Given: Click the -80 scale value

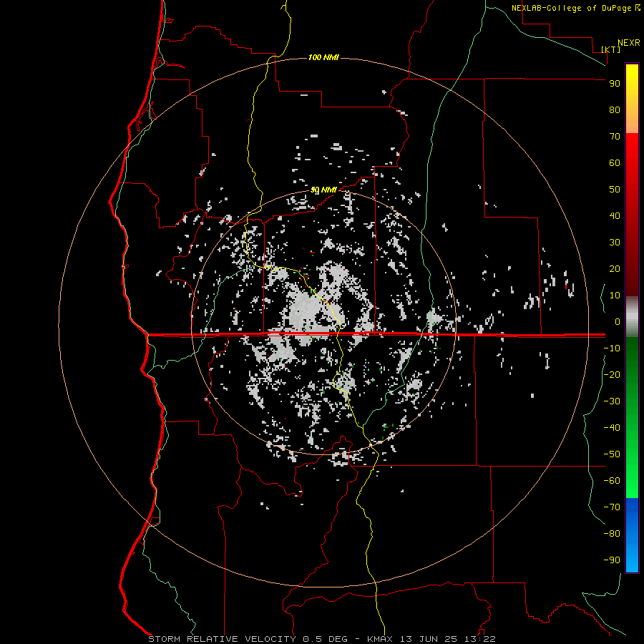Looking at the screenshot, I should coord(612,534).
